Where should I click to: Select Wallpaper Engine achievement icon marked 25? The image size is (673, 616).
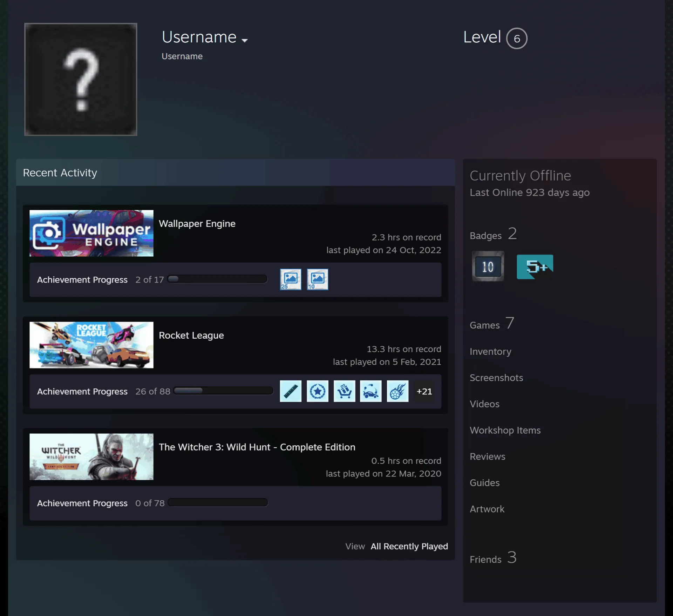click(x=291, y=279)
